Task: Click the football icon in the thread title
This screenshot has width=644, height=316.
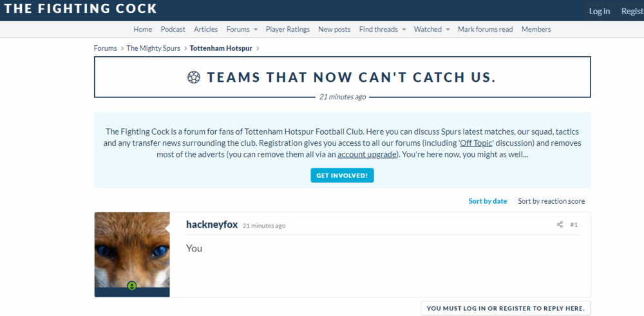Action: click(x=194, y=77)
